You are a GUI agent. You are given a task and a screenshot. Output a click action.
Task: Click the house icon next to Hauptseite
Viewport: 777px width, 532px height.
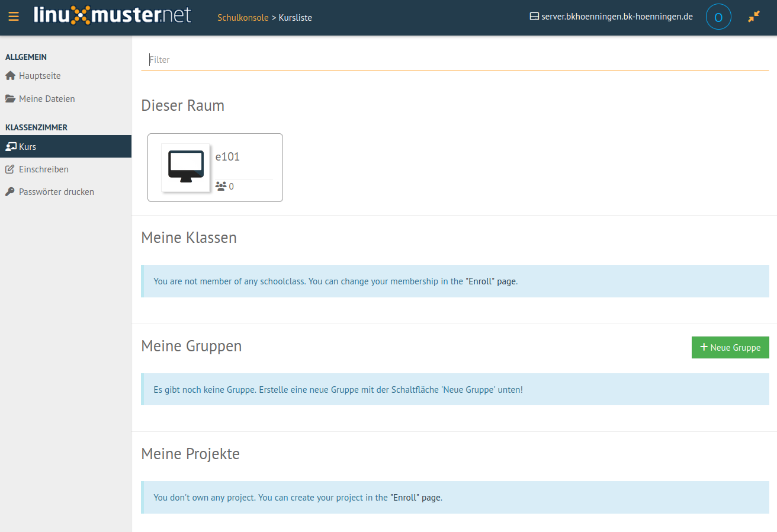(10, 76)
